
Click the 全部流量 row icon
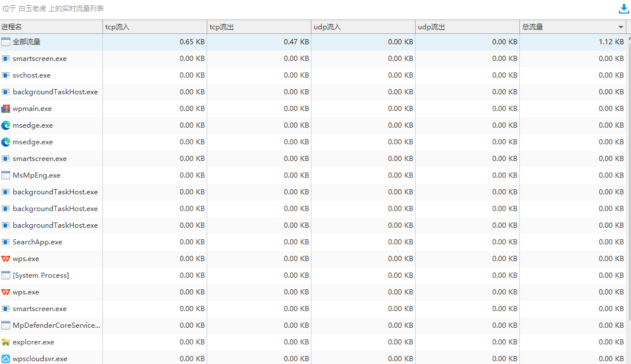tap(6, 42)
